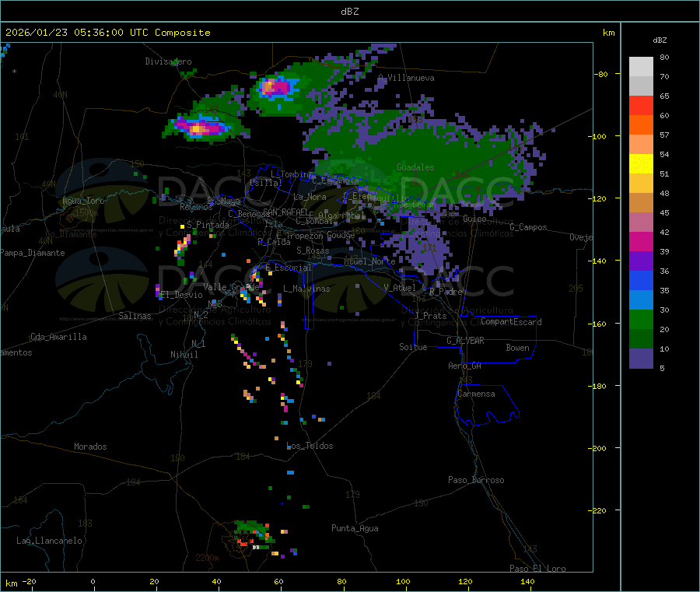Click the L_Malvinas location label

(306, 289)
